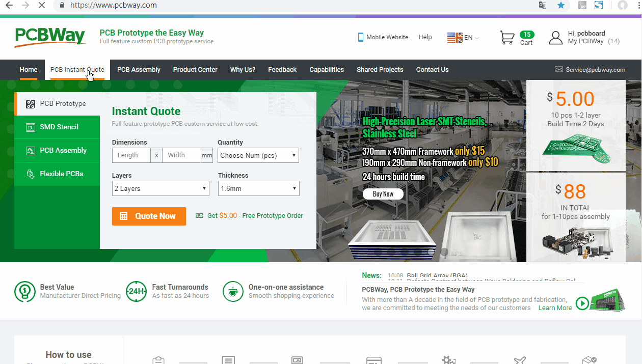
Task: Open the Chrome three-dot menu
Action: tap(639, 6)
